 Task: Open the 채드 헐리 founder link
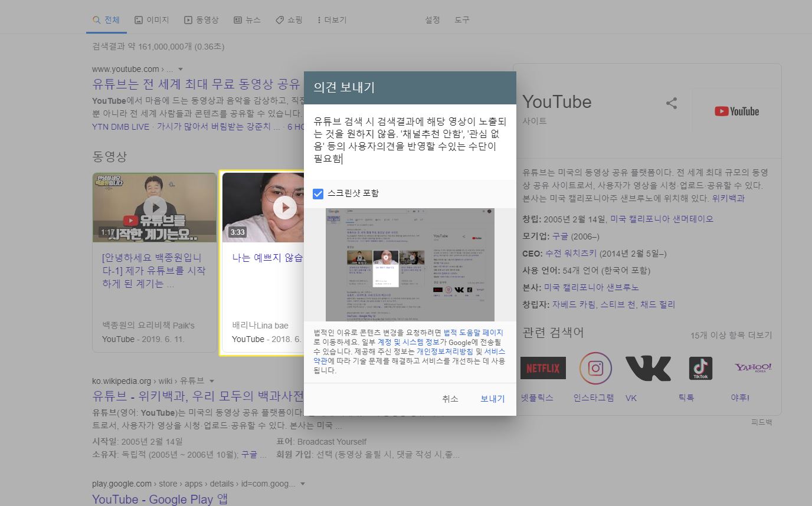[658, 304]
